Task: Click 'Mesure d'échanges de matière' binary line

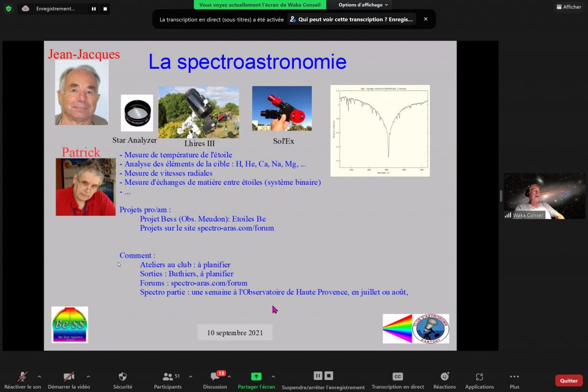Action: (220, 182)
